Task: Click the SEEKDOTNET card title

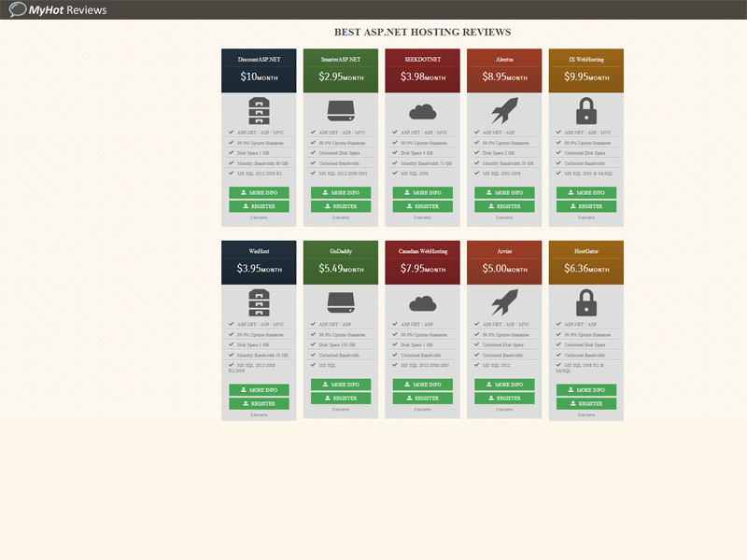Action: click(x=423, y=60)
